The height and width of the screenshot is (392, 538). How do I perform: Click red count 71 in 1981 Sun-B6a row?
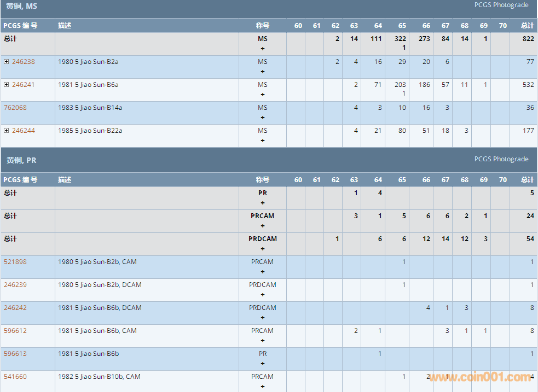(378, 85)
